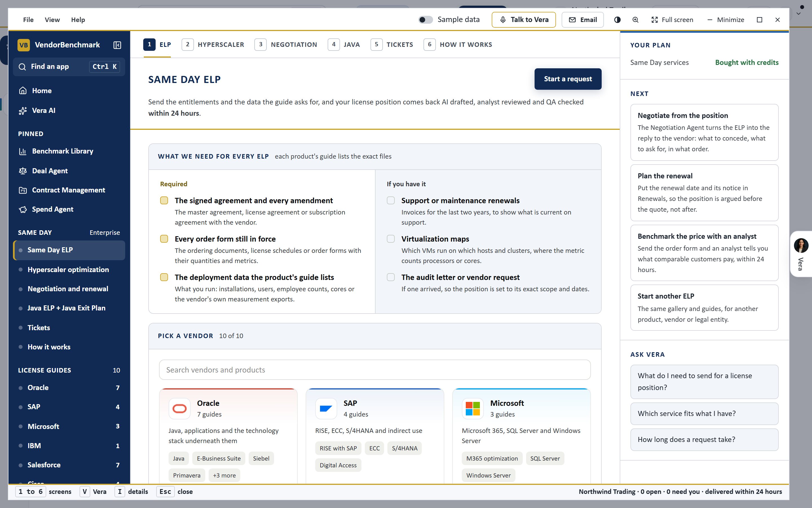Check 'The deployment data the product's guide lists'
The image size is (812, 508).
point(164,277)
